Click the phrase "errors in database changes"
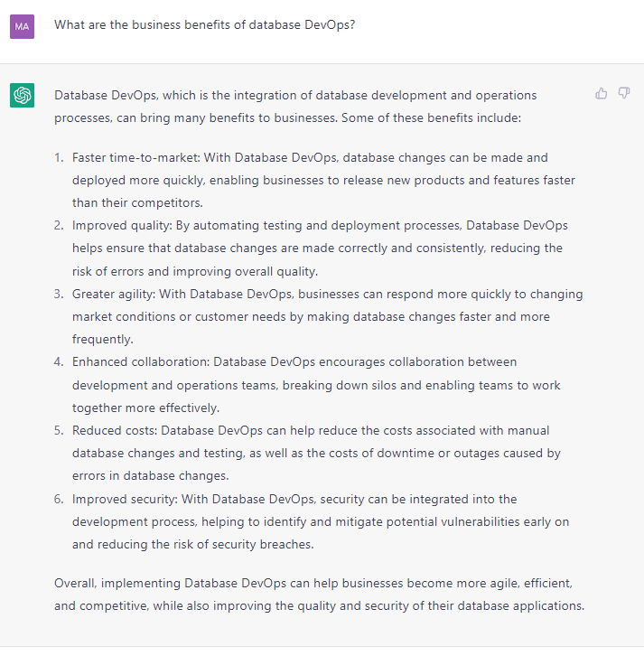The width and height of the screenshot is (644, 656). (x=148, y=475)
